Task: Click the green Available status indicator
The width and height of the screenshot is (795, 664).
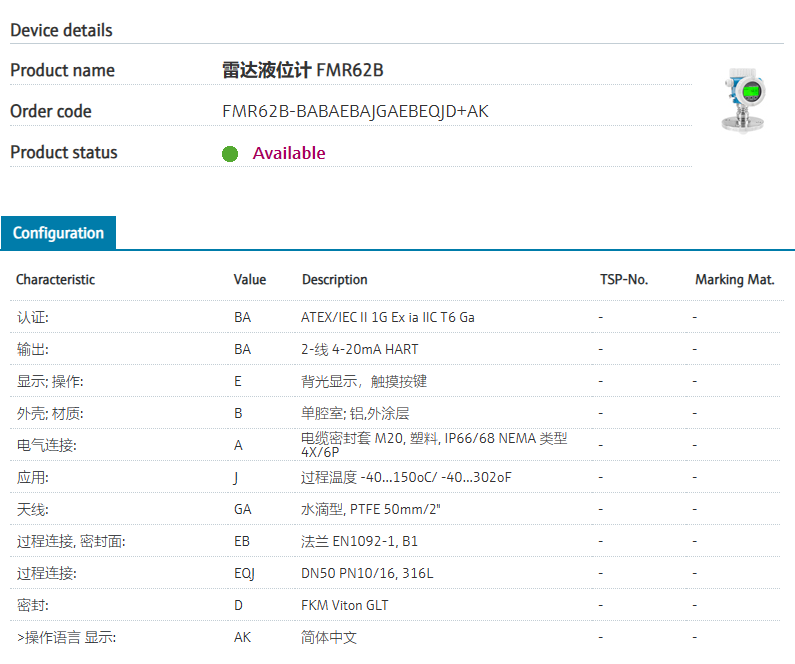Action: (230, 153)
